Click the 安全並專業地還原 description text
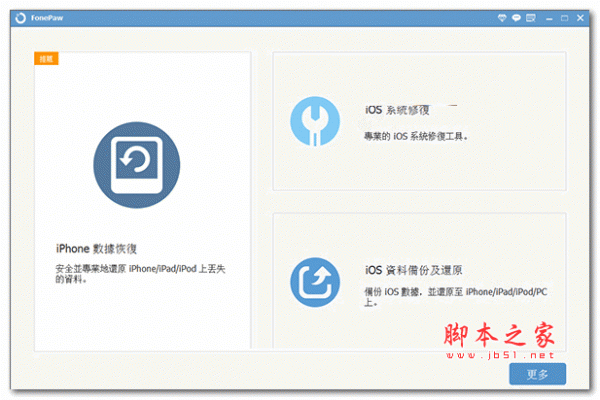The image size is (600, 400). click(140, 274)
